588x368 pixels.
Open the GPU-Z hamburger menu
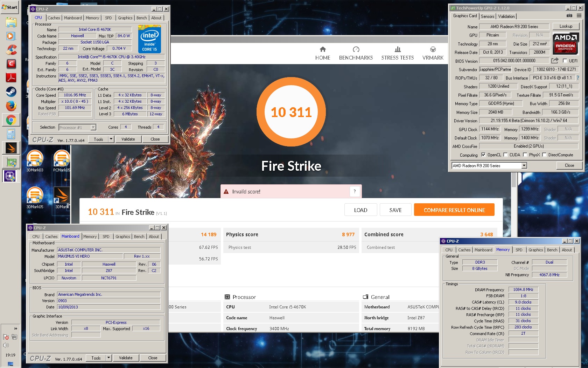pos(579,16)
